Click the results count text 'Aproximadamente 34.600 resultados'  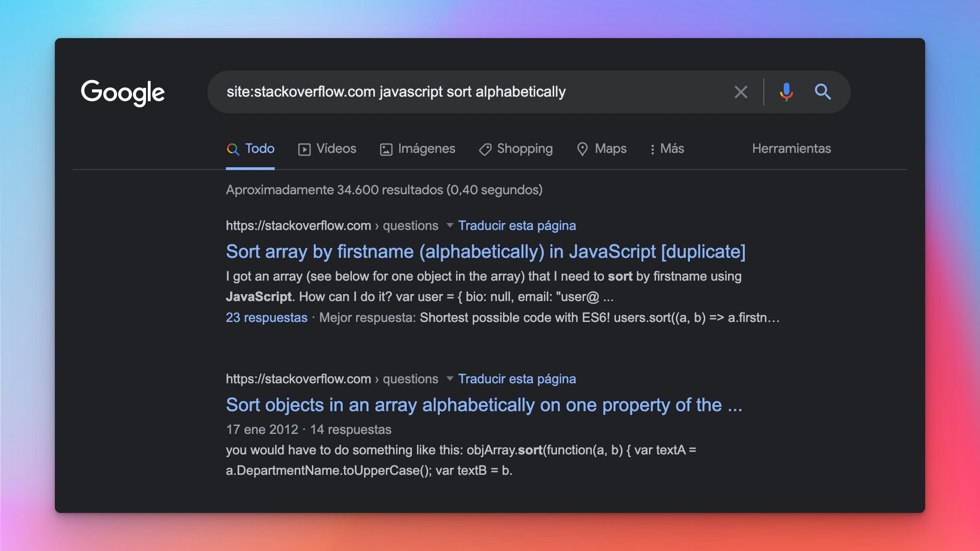click(384, 190)
